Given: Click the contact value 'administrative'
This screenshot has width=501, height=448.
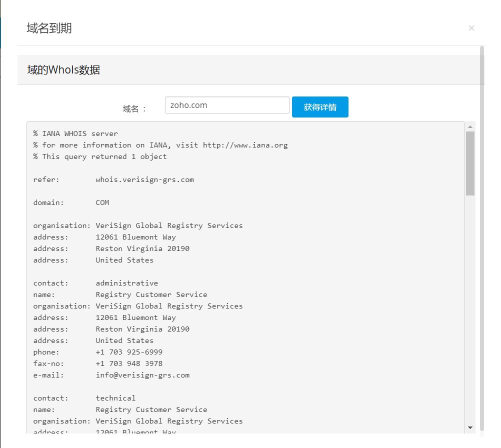Looking at the screenshot, I should (x=127, y=283).
